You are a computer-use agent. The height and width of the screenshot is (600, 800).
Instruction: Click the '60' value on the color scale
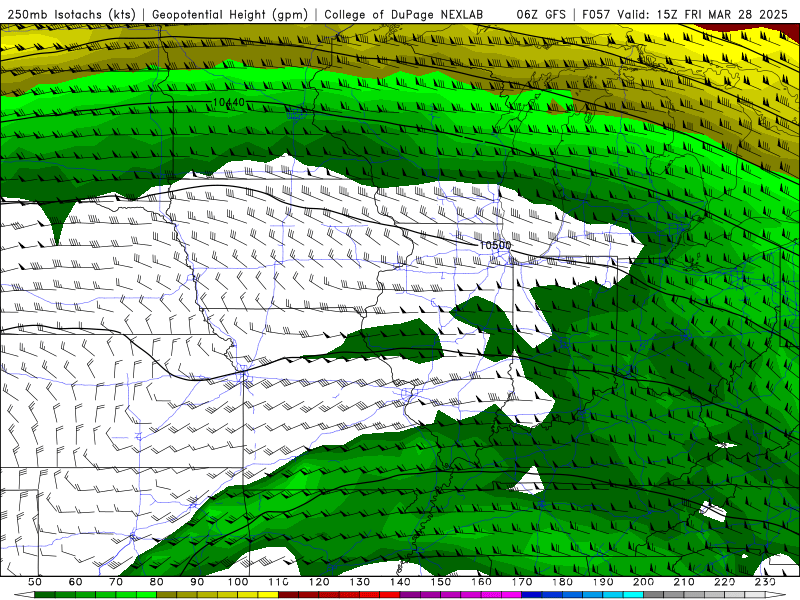pos(76,582)
